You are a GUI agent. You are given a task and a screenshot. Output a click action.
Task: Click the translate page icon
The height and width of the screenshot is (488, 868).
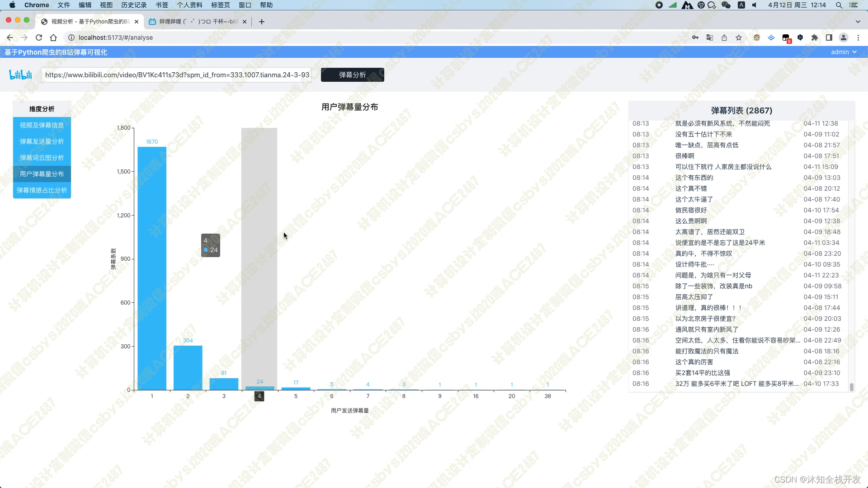pyautogui.click(x=710, y=38)
